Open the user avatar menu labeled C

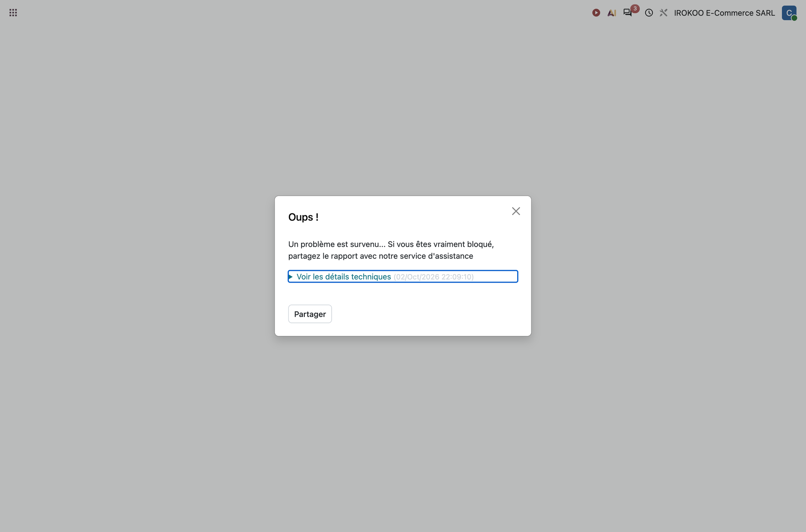click(789, 13)
